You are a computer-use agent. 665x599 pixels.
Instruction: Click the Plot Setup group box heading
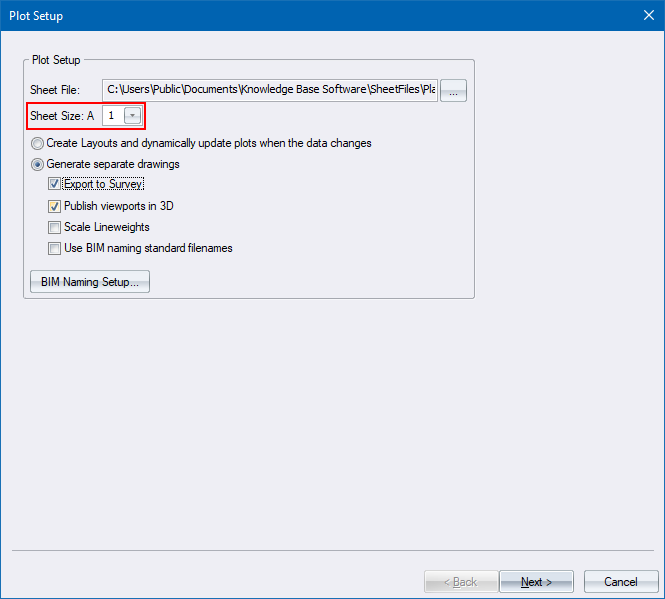(56, 60)
